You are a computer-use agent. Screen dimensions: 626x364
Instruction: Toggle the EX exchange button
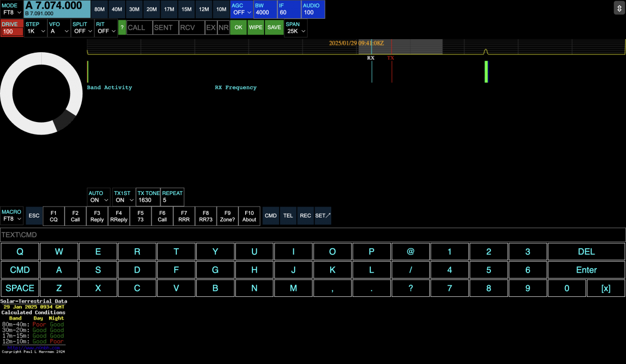click(x=211, y=28)
